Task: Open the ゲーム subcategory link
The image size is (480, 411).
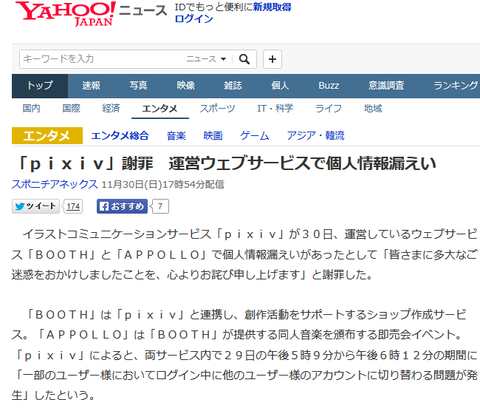Action: 255,136
